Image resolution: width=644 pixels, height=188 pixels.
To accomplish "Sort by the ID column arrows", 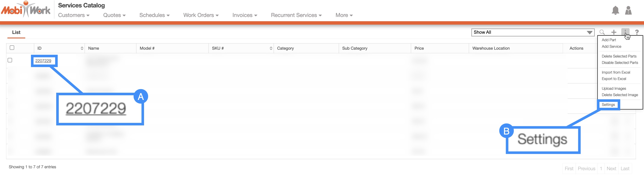I will click(82, 48).
